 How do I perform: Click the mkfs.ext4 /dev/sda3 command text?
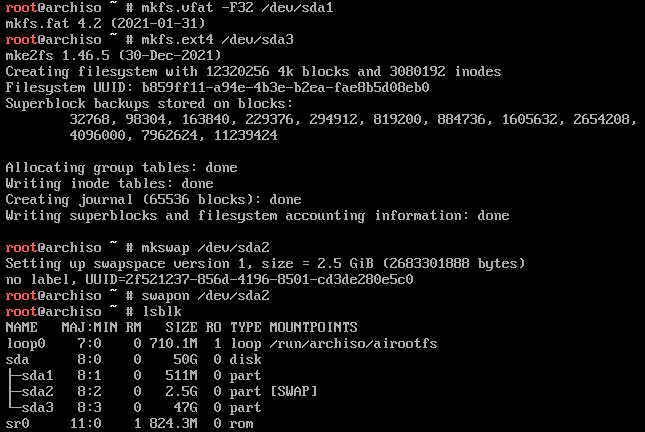point(217,39)
